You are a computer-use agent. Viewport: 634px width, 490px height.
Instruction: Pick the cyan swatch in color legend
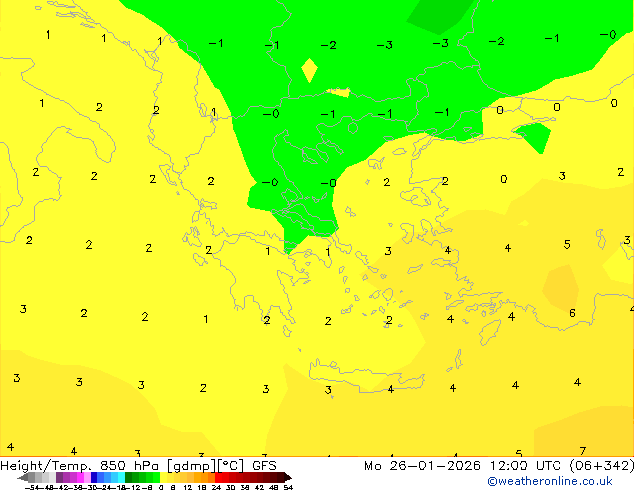pyautogui.click(x=121, y=477)
